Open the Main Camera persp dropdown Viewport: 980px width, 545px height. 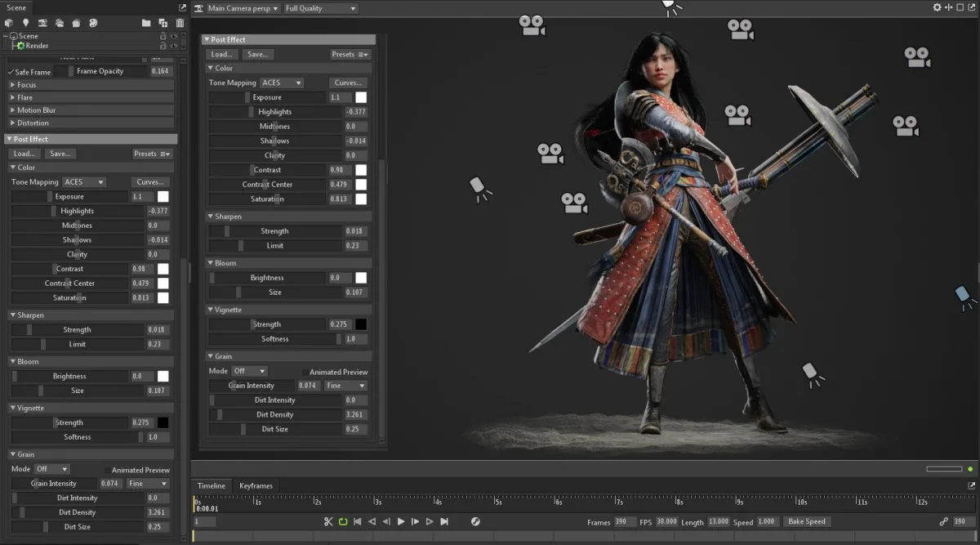coord(243,8)
